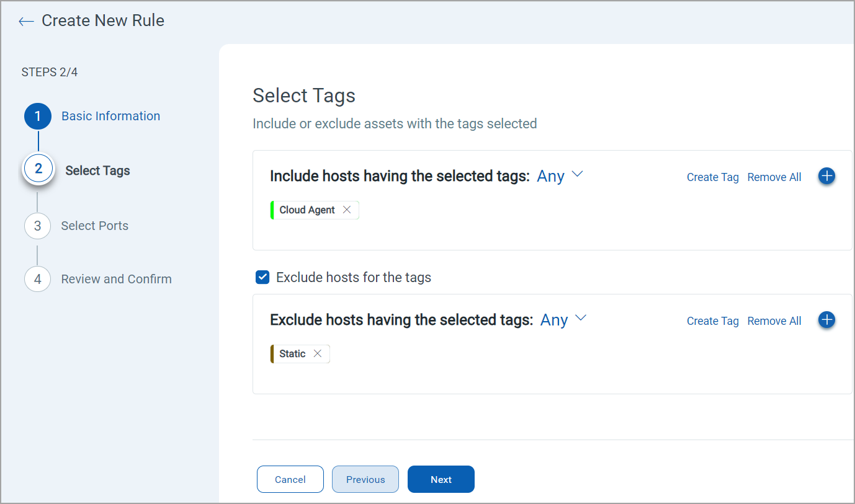Click the step 3 Select Ports circle
The height and width of the screenshot is (504, 855).
click(x=37, y=226)
